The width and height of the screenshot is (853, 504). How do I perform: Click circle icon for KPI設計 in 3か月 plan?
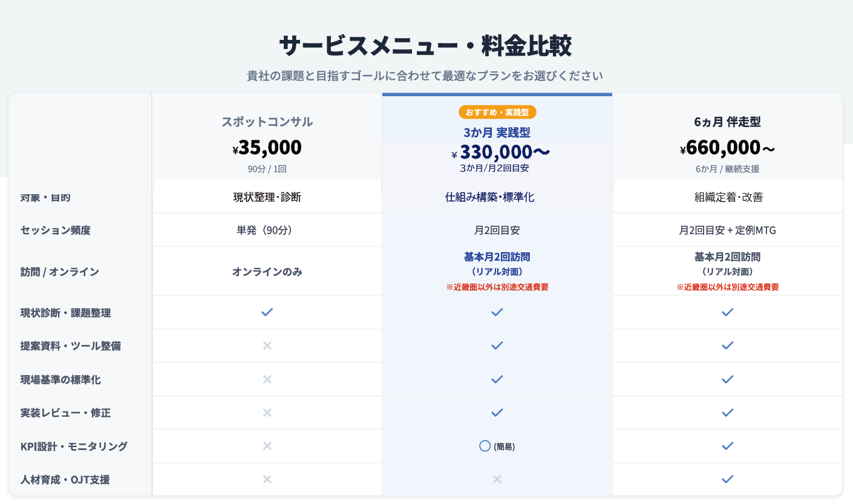[485, 446]
